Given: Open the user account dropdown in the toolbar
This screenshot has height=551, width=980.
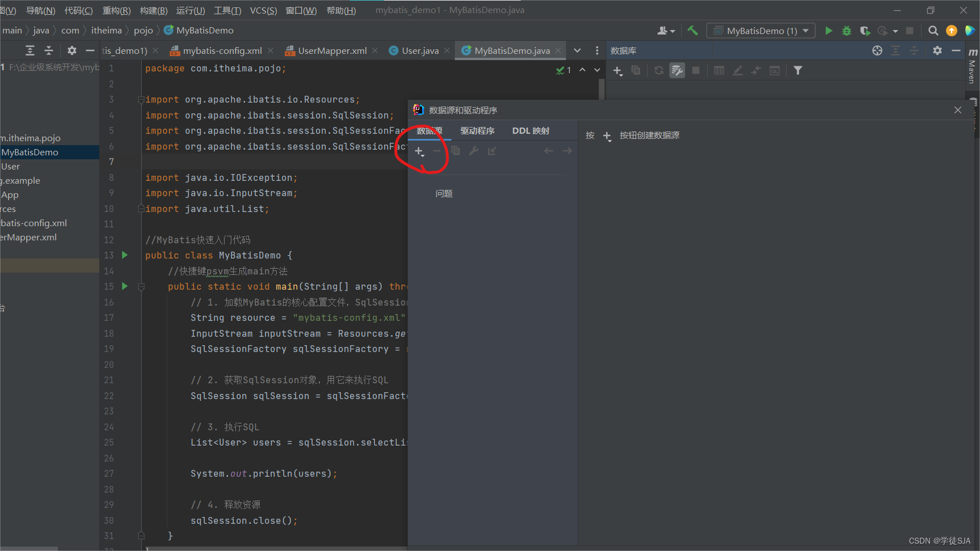Looking at the screenshot, I should (666, 31).
